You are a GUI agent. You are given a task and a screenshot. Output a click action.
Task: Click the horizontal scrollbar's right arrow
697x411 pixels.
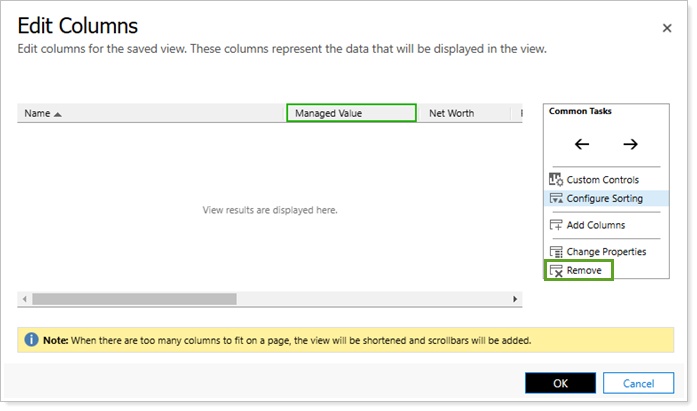coord(516,299)
